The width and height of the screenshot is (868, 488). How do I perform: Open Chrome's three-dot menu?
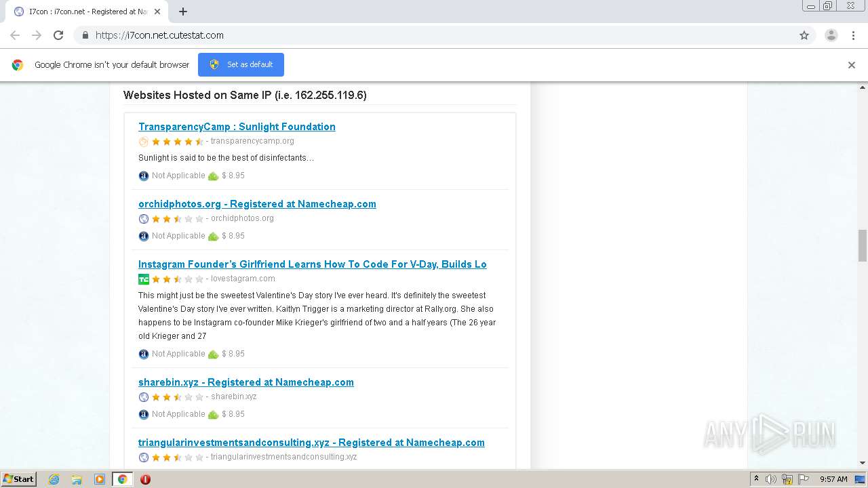click(x=854, y=35)
